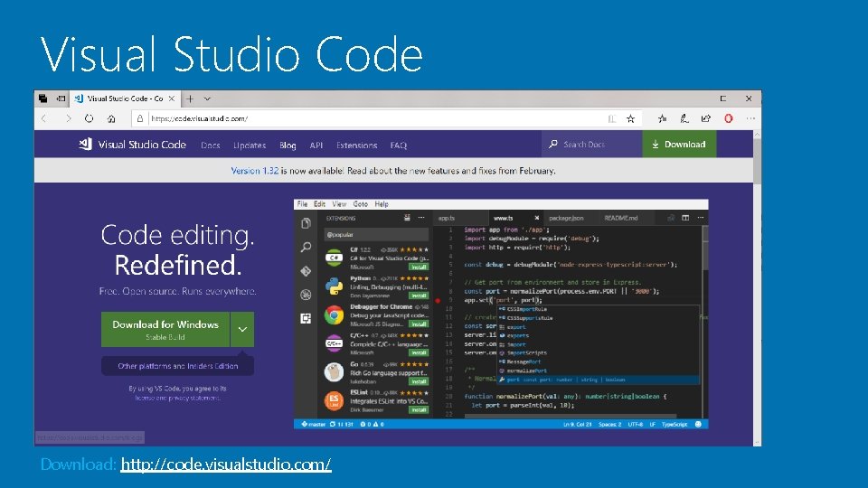
Task: Open reading view icon in address bar
Action: point(611,118)
